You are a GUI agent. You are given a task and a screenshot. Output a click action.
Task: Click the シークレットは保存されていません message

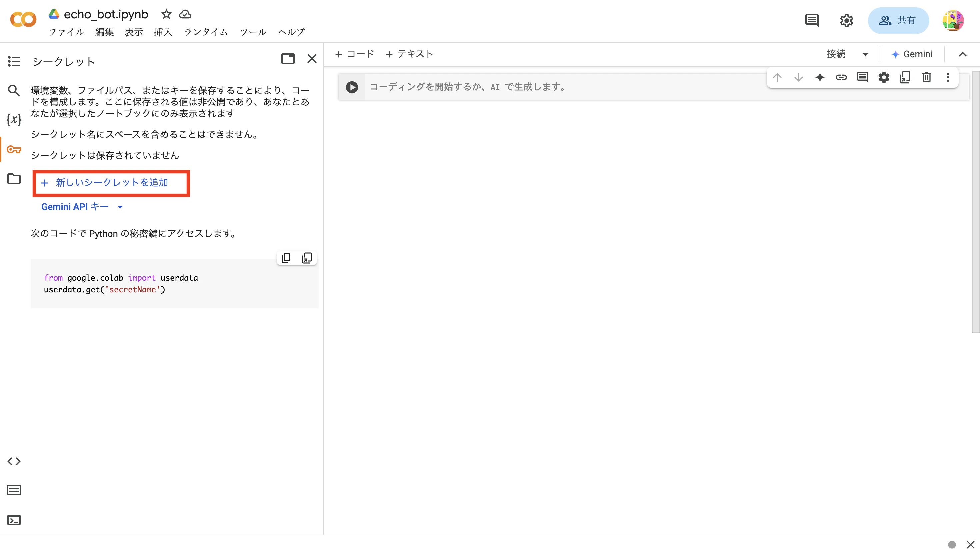coord(105,155)
